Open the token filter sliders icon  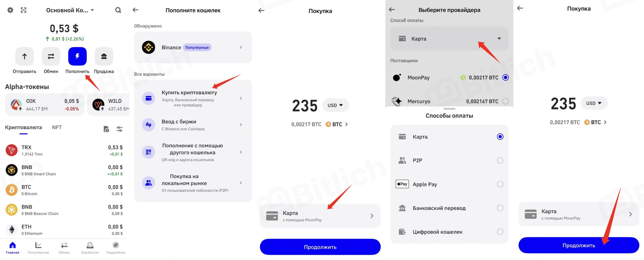(119, 129)
